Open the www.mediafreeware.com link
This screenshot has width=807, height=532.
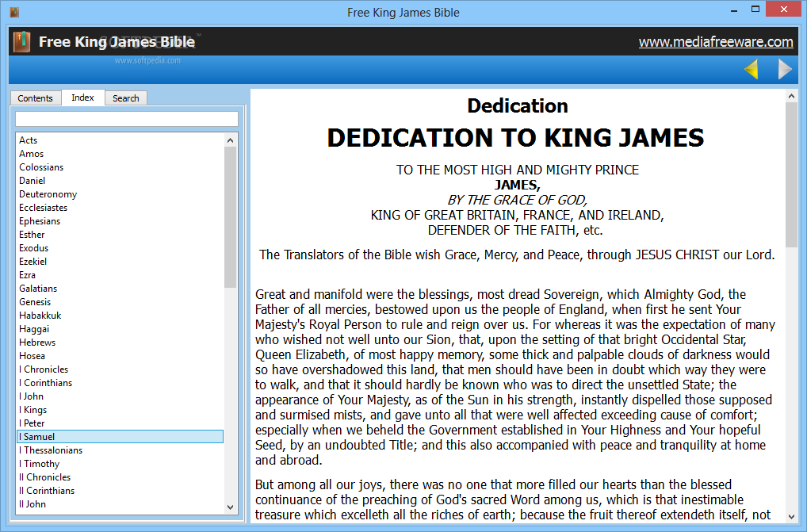(x=716, y=42)
